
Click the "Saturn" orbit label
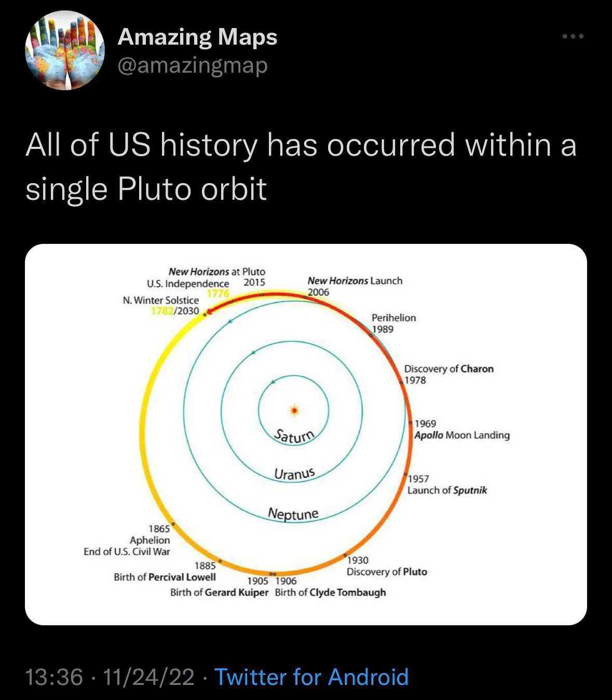click(294, 436)
